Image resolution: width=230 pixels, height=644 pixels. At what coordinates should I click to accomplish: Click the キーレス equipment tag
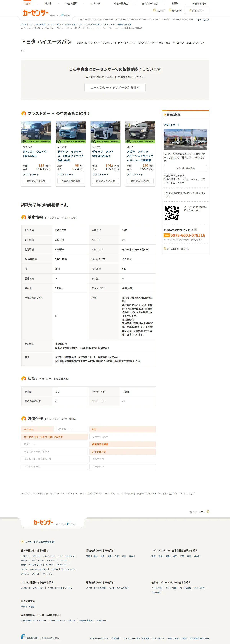pyautogui.click(x=38, y=429)
